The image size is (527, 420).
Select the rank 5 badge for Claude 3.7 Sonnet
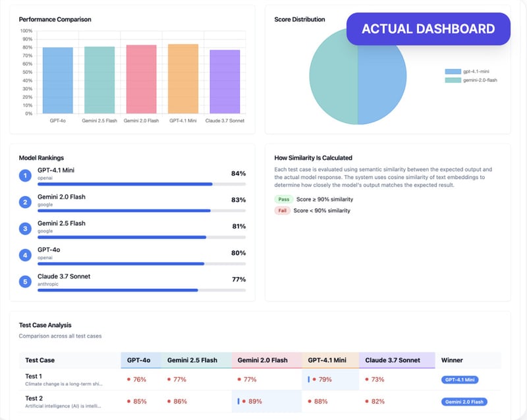(25, 282)
